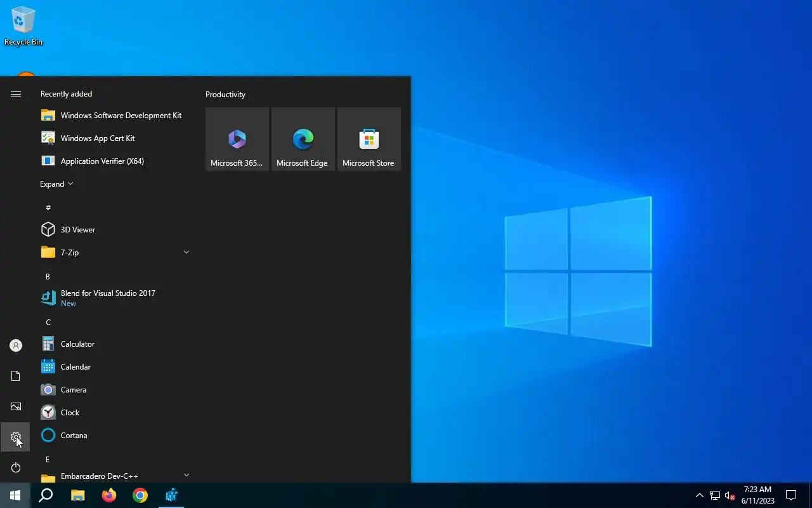Jump to the B letter header
Viewport: 812px width, 508px height.
(48, 276)
